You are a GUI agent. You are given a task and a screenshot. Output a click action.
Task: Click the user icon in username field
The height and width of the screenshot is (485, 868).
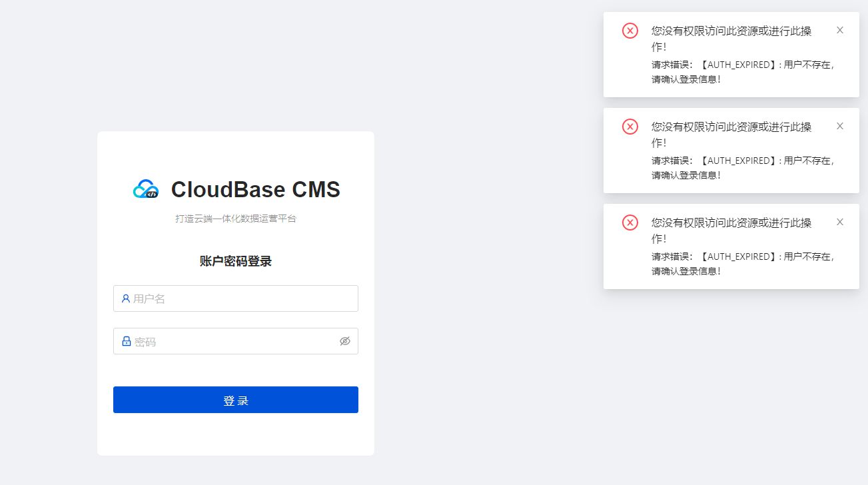[x=126, y=298]
